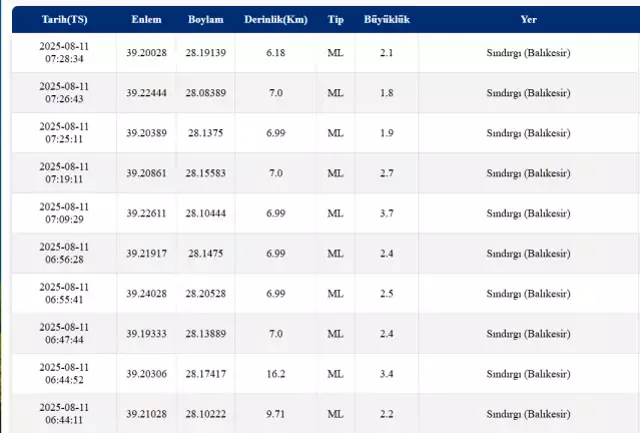
Task: Click depth value 9.71
Action: tap(276, 414)
